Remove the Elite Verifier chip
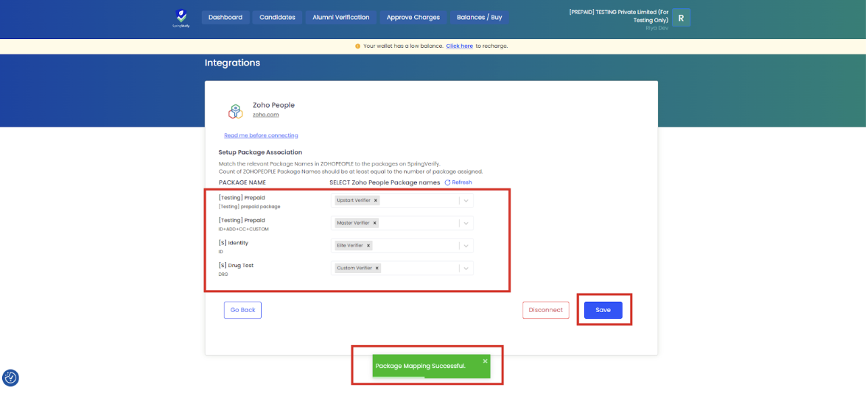Image resolution: width=868 pixels, height=396 pixels. coord(368,246)
